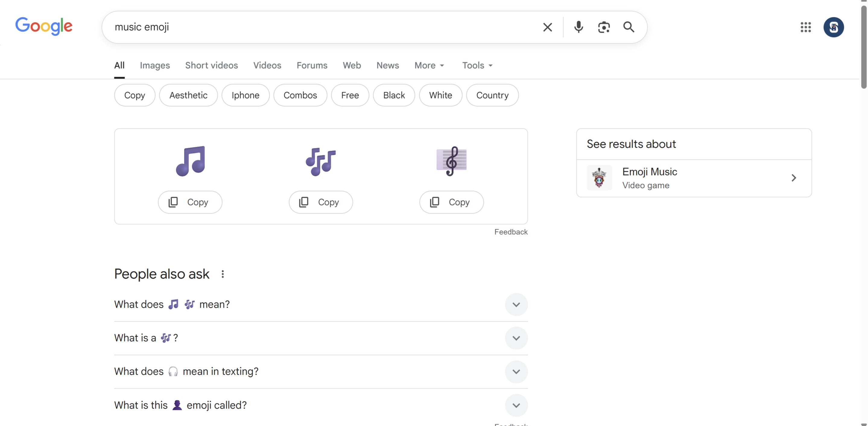Click the magnifying glass search icon
The height and width of the screenshot is (426, 868).
tap(629, 27)
